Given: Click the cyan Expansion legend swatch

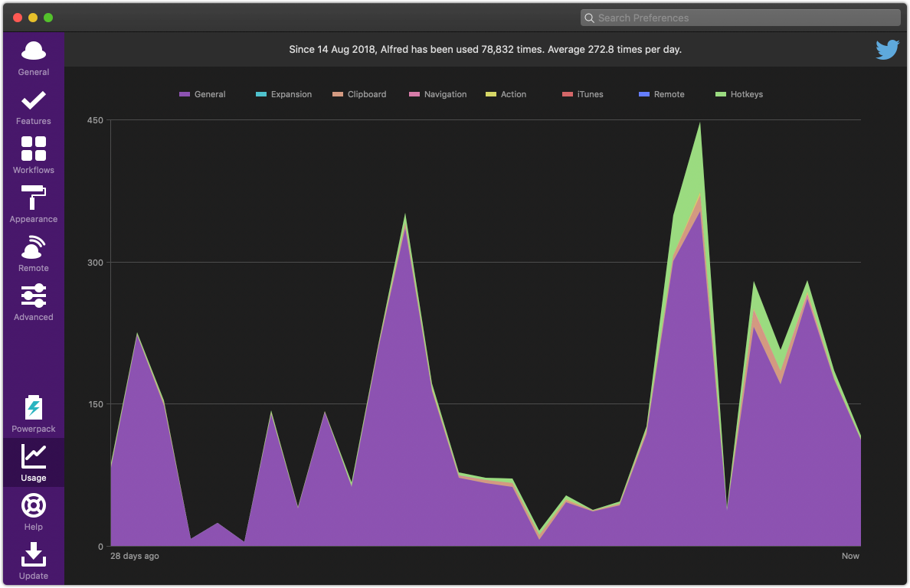Looking at the screenshot, I should (261, 94).
